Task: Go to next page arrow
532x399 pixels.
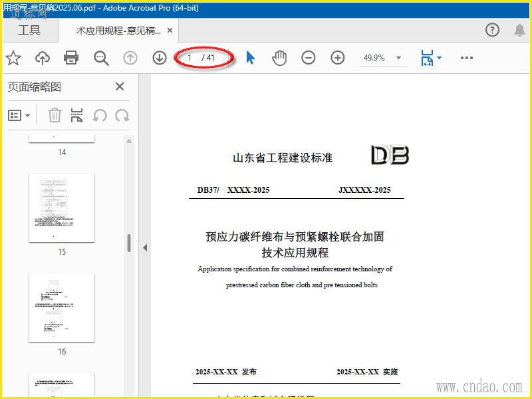Action: [x=160, y=58]
